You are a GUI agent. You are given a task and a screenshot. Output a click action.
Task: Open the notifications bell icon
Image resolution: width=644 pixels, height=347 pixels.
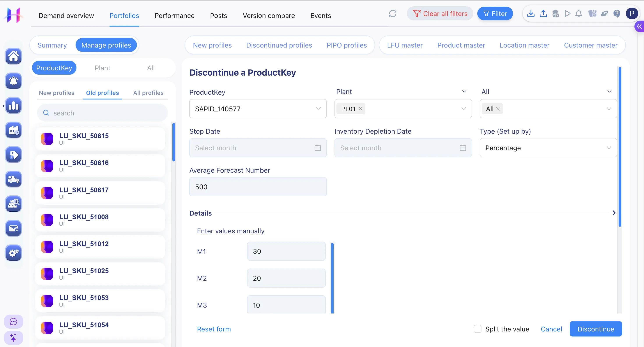point(579,14)
